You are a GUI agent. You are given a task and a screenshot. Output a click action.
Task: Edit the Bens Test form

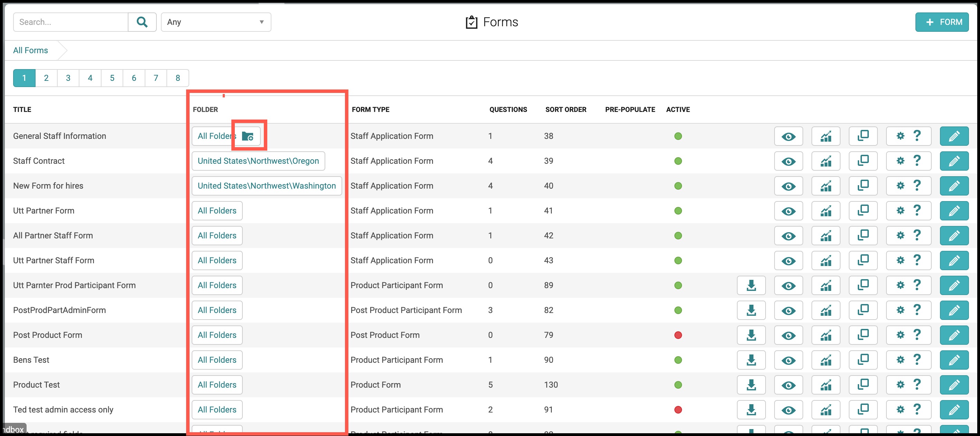click(x=954, y=360)
